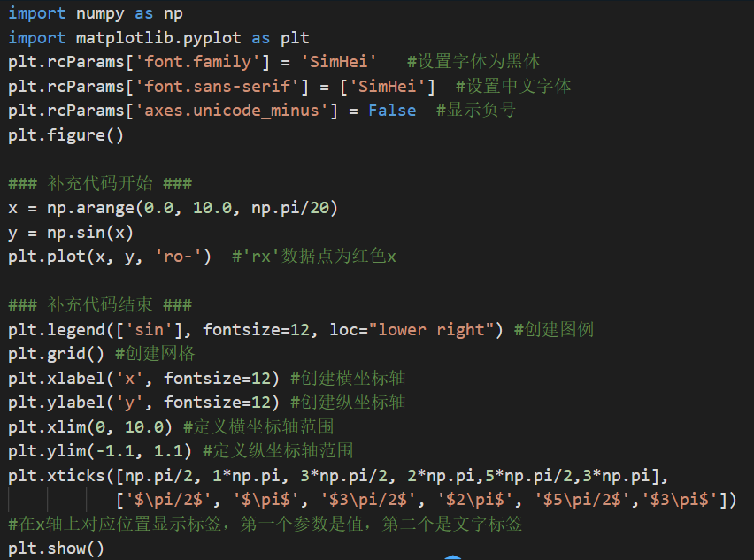Click the 'import numpy as np' line
Screen dimensions: 754x560
click(96, 14)
